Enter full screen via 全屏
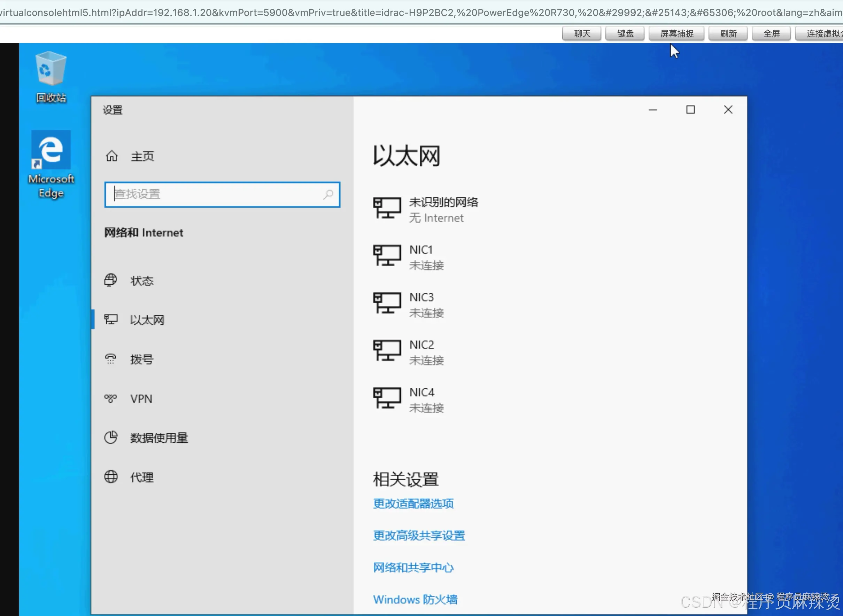 coord(771,33)
